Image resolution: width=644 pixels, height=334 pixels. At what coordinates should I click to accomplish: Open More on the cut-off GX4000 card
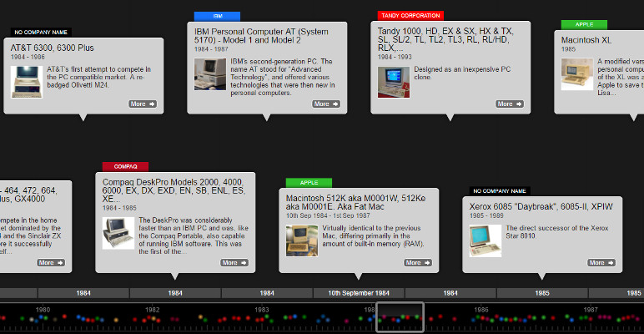51,263
